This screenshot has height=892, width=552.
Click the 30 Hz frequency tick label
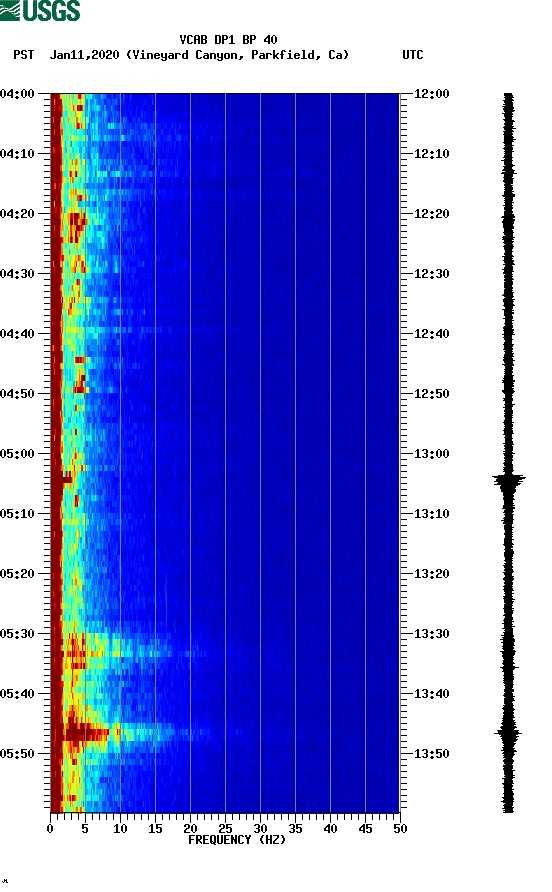[260, 829]
